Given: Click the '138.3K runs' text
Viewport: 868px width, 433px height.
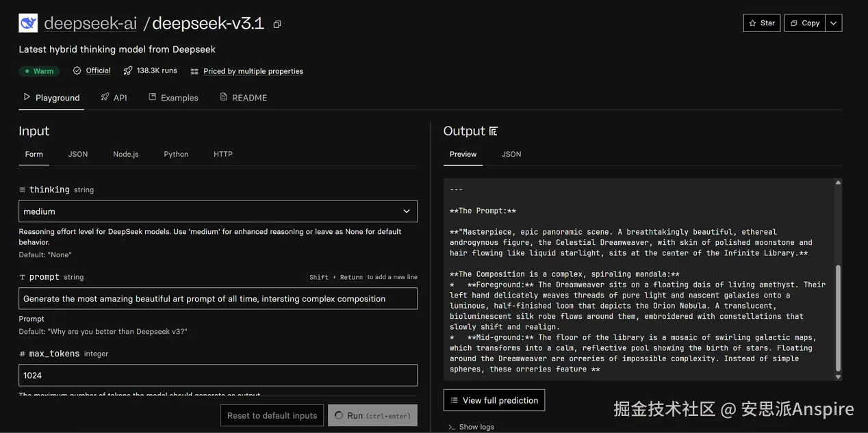Looking at the screenshot, I should pyautogui.click(x=157, y=70).
